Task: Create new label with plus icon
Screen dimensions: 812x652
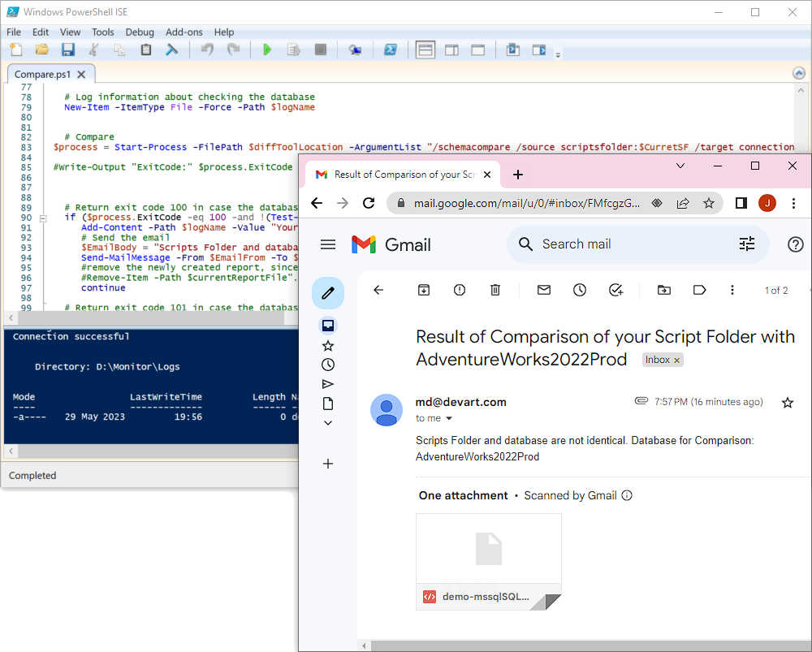Action: pos(328,464)
